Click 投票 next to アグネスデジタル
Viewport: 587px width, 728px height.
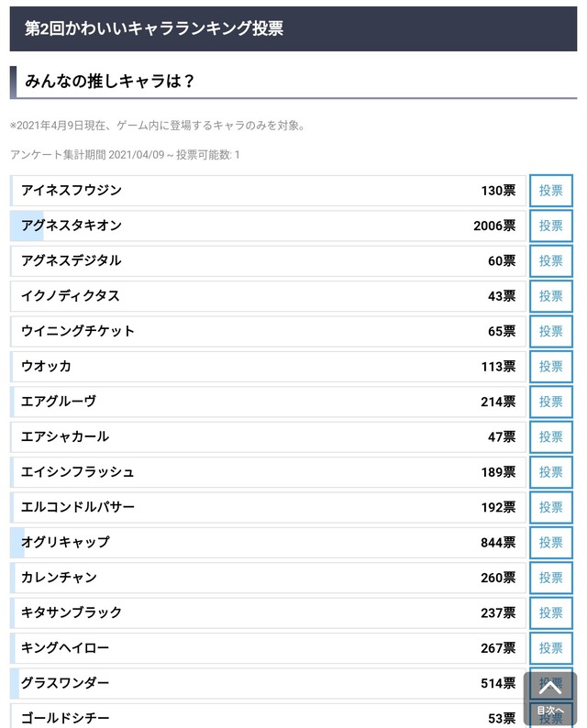click(551, 261)
